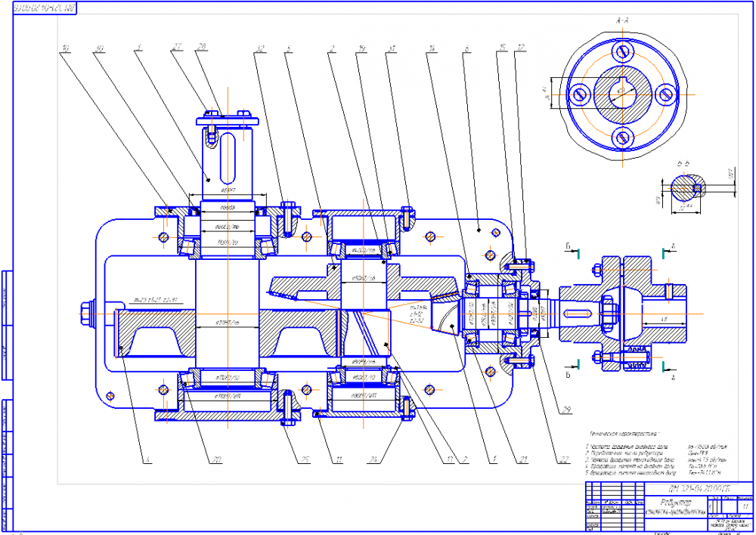756x535 pixels.
Task: Click the Б-Б section view label
Action: (683, 163)
